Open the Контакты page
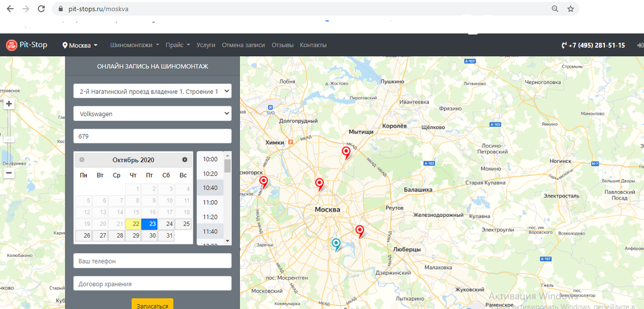The width and height of the screenshot is (644, 309). pos(313,45)
